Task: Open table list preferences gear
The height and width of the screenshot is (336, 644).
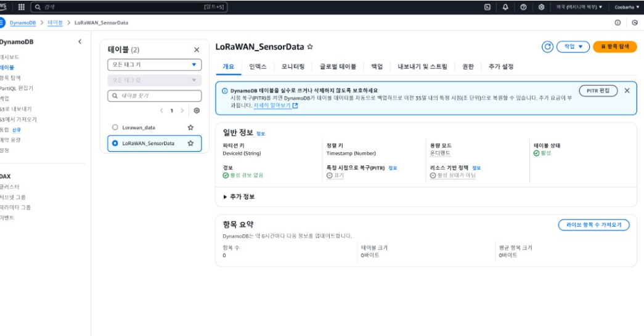Action: (197, 110)
